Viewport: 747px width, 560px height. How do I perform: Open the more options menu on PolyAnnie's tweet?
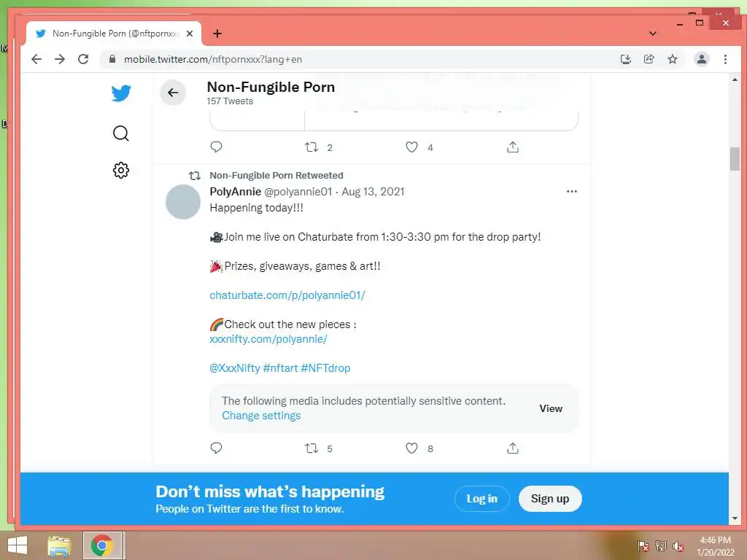pos(572,192)
